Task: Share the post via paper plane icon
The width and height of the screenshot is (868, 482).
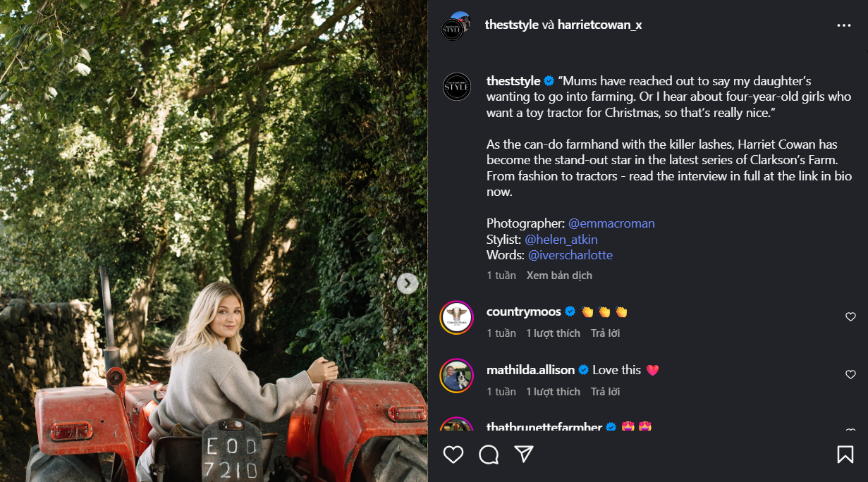Action: pyautogui.click(x=523, y=455)
